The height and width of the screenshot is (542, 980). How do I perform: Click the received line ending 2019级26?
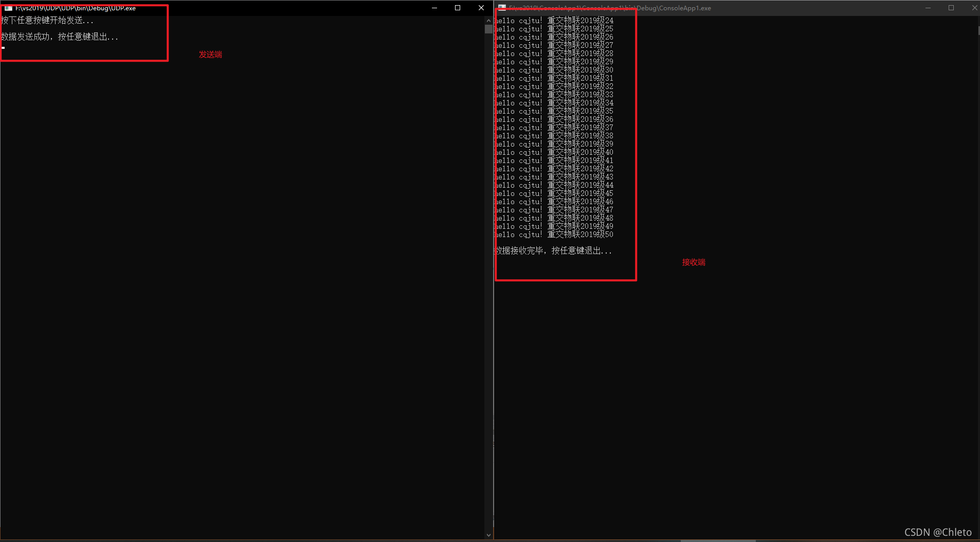(554, 37)
